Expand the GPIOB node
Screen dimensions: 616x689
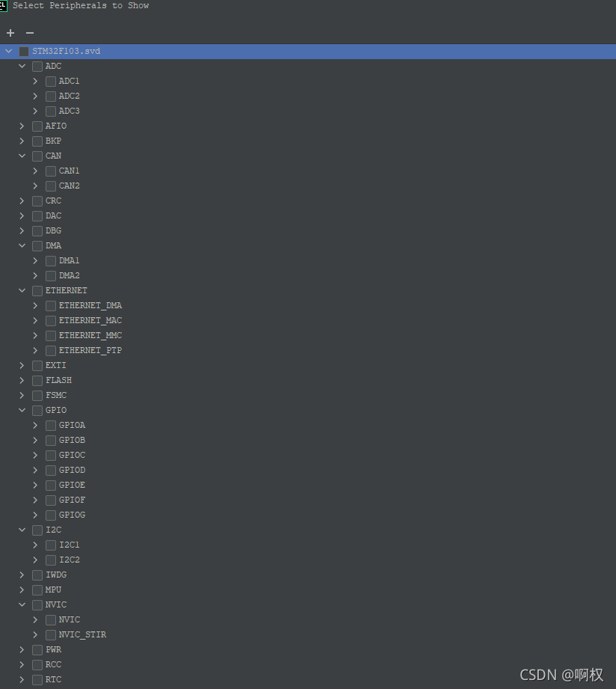(x=35, y=440)
